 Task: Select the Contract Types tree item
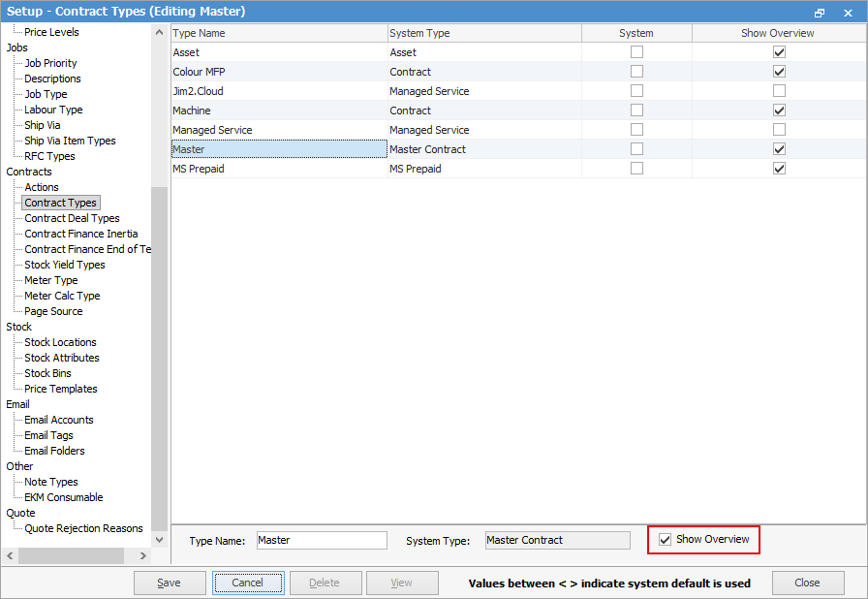60,203
